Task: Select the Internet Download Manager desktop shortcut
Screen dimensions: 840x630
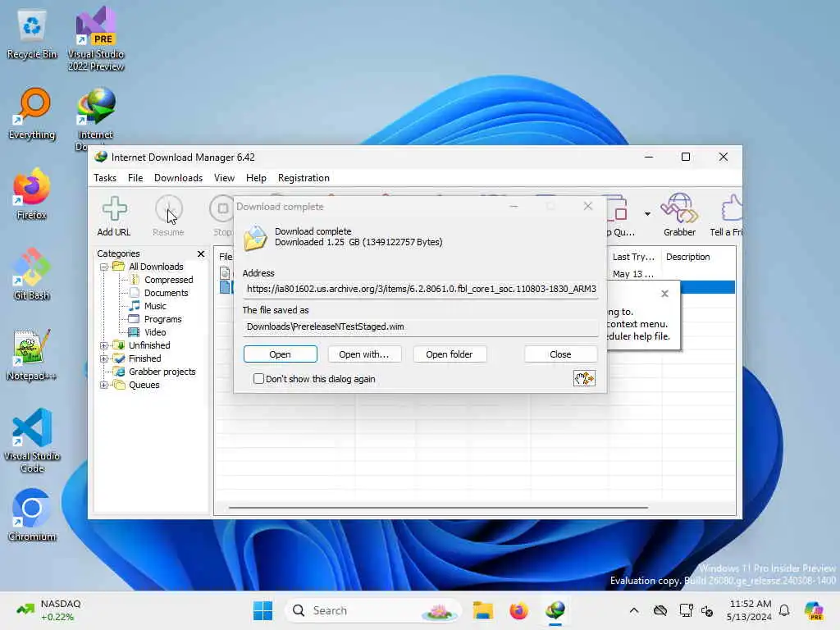Action: [x=96, y=119]
